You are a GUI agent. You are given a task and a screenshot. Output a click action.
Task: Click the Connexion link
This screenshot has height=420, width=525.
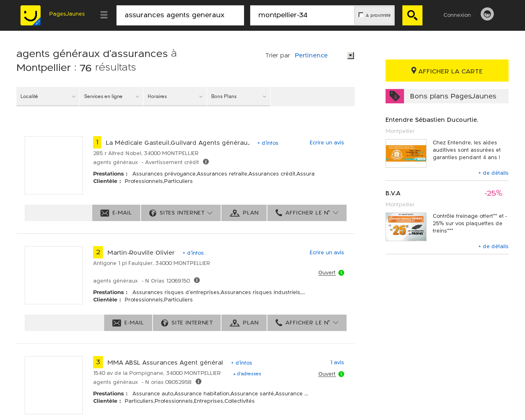tap(457, 15)
